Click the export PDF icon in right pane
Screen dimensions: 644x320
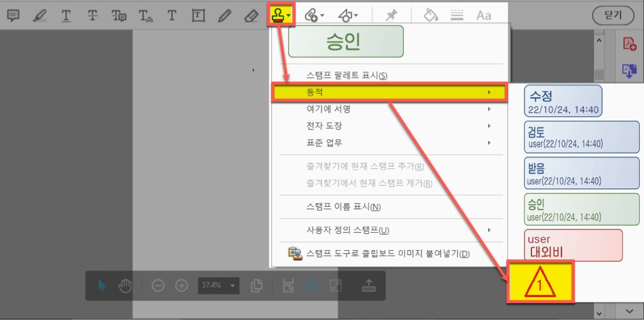[630, 70]
